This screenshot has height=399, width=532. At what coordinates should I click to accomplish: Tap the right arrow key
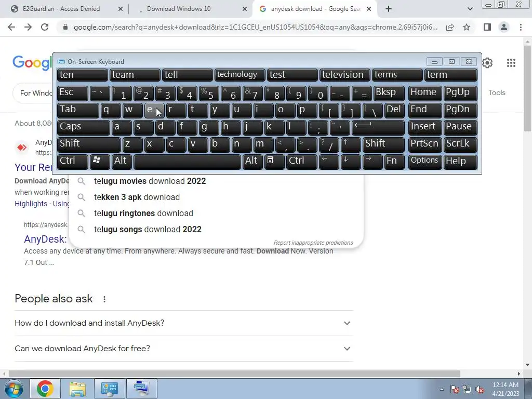373,161
